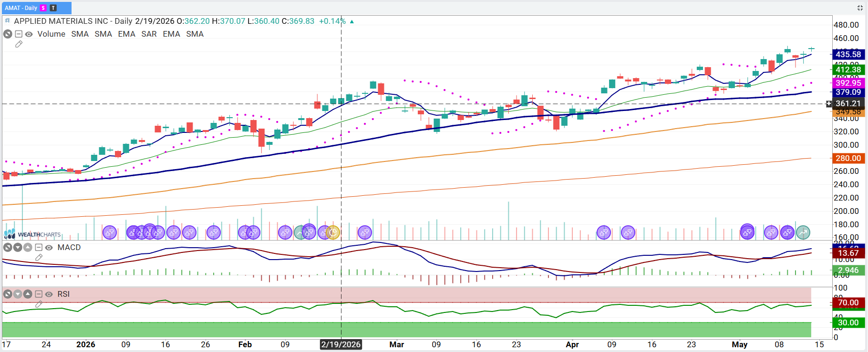Click the green 2.946 histogram value label
Image resolution: width=868 pixels, height=352 pixels.
[x=848, y=270]
